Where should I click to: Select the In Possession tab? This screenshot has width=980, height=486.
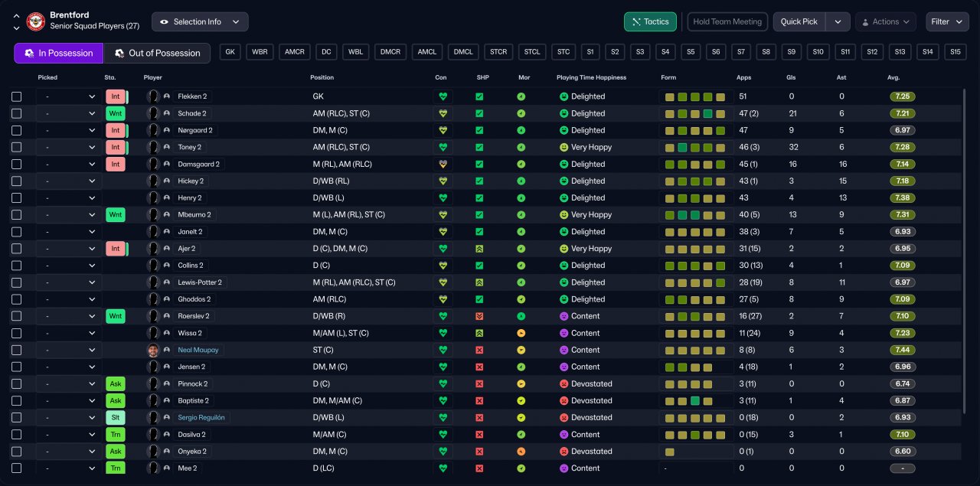tap(58, 53)
